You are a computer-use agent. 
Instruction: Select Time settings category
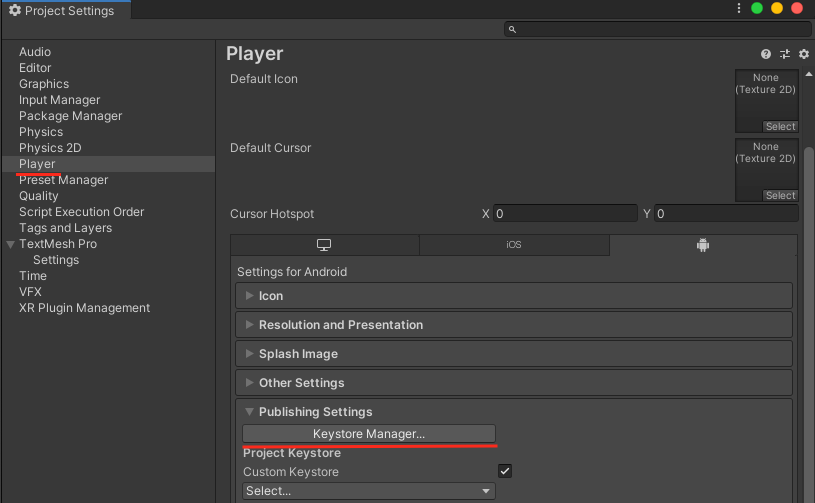(x=33, y=276)
